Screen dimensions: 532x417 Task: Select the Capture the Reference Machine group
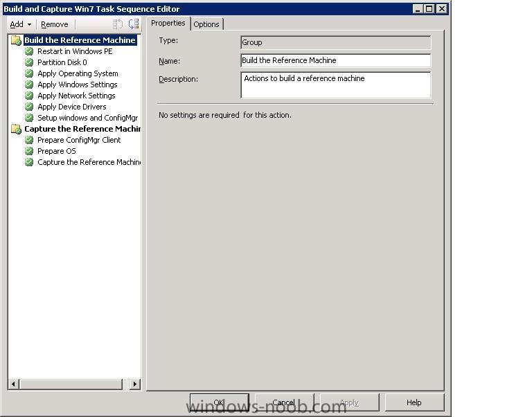point(82,129)
